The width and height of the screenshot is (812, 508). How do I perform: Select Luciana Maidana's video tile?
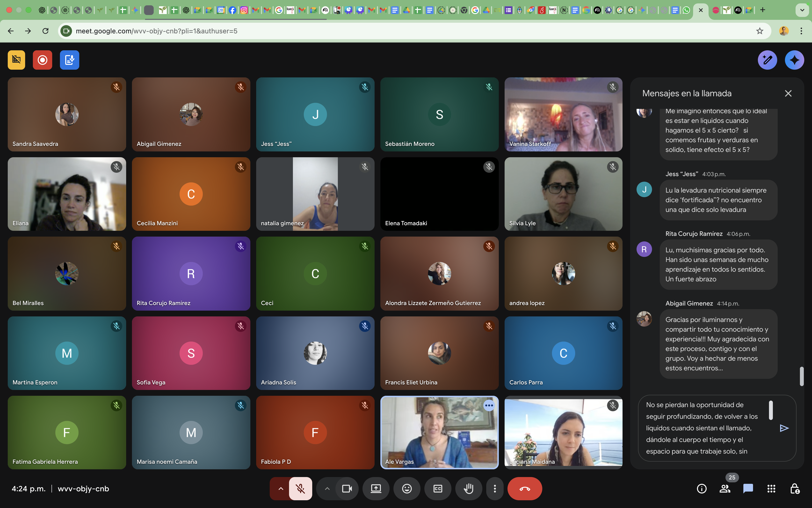[x=563, y=433]
